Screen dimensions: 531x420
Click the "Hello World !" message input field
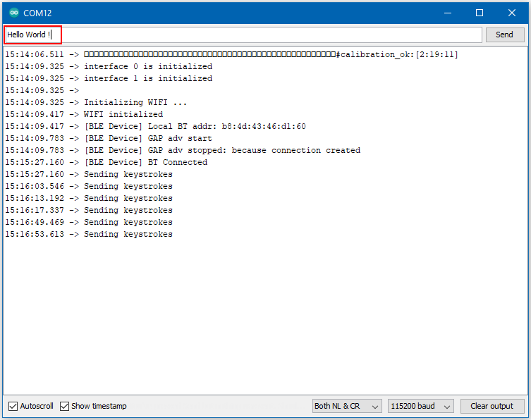click(x=243, y=35)
